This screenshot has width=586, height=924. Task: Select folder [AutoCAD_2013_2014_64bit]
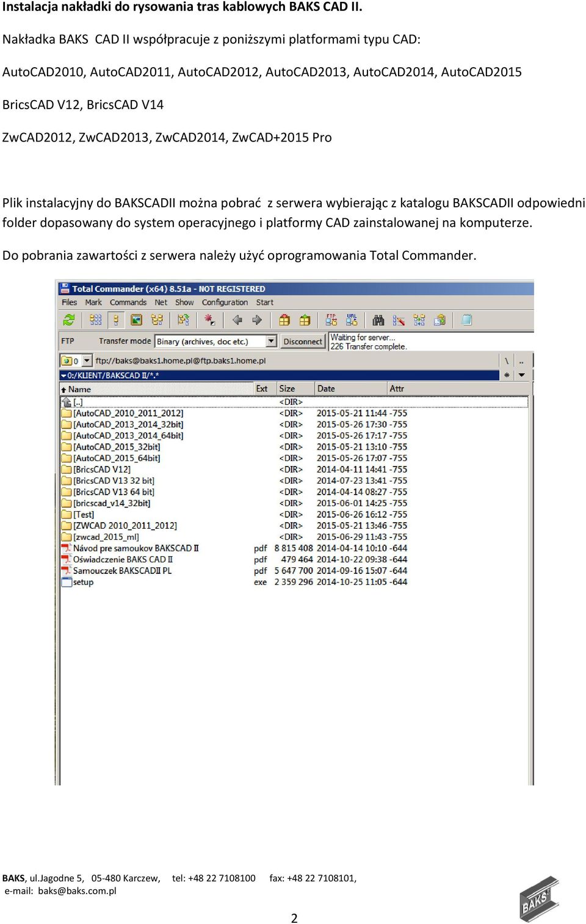point(128,435)
